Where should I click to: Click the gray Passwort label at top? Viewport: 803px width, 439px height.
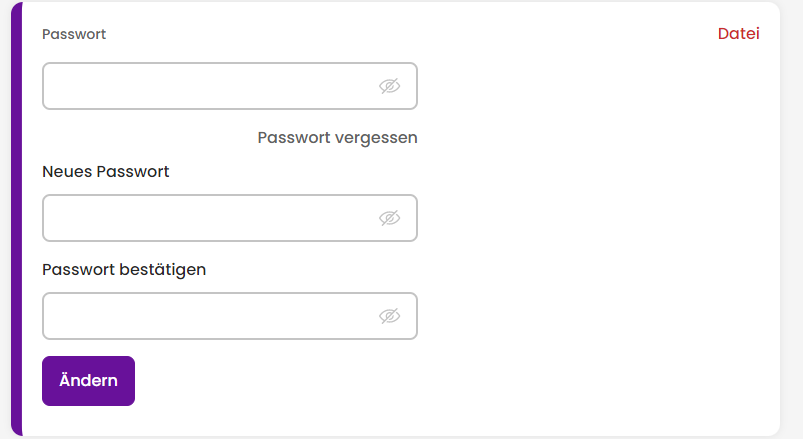[x=74, y=34]
